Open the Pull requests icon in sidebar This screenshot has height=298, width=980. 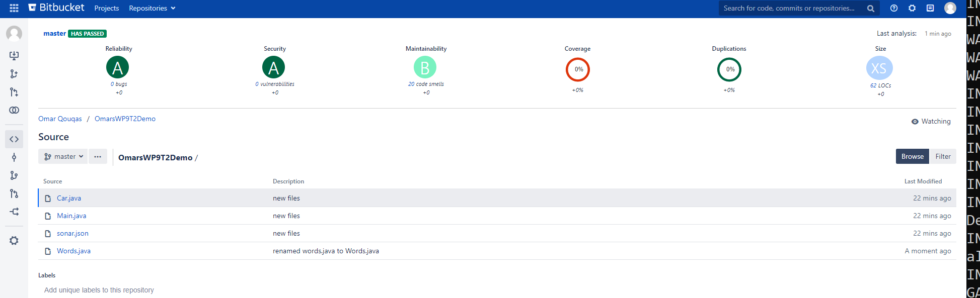14,193
